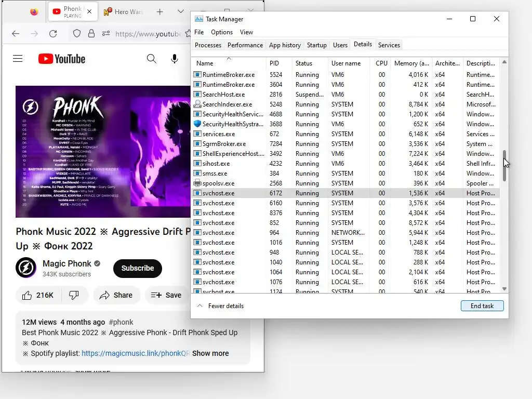The width and height of the screenshot is (532, 399).
Task: Click the Magic Phonk channel avatar
Action: coord(26,268)
